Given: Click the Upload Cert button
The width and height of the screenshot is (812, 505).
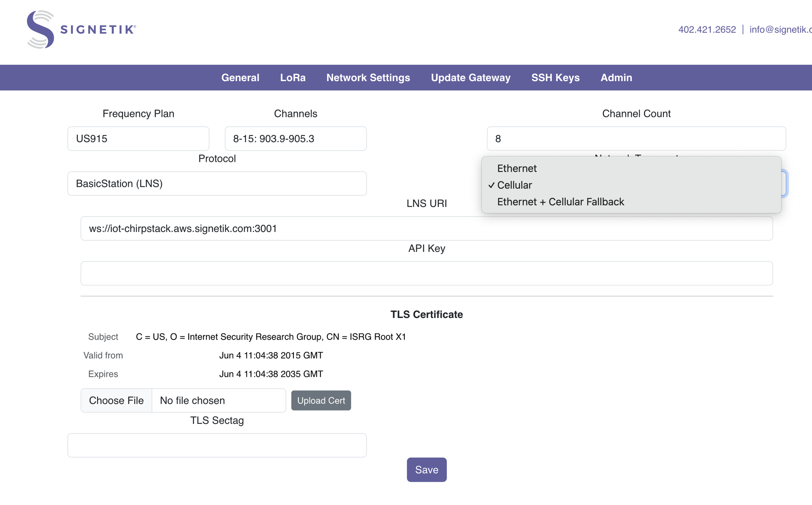Looking at the screenshot, I should [321, 400].
